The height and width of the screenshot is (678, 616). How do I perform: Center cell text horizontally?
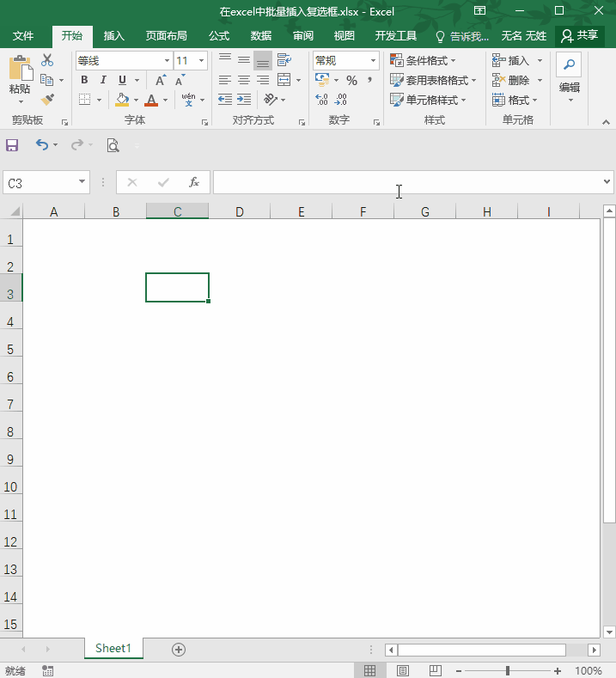244,80
